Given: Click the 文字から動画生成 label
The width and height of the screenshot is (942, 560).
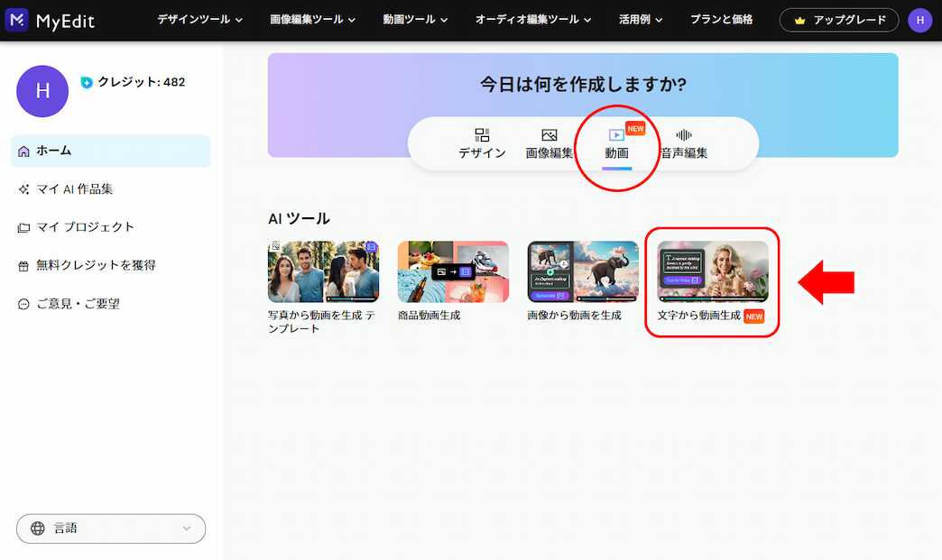Looking at the screenshot, I should pyautogui.click(x=698, y=316).
